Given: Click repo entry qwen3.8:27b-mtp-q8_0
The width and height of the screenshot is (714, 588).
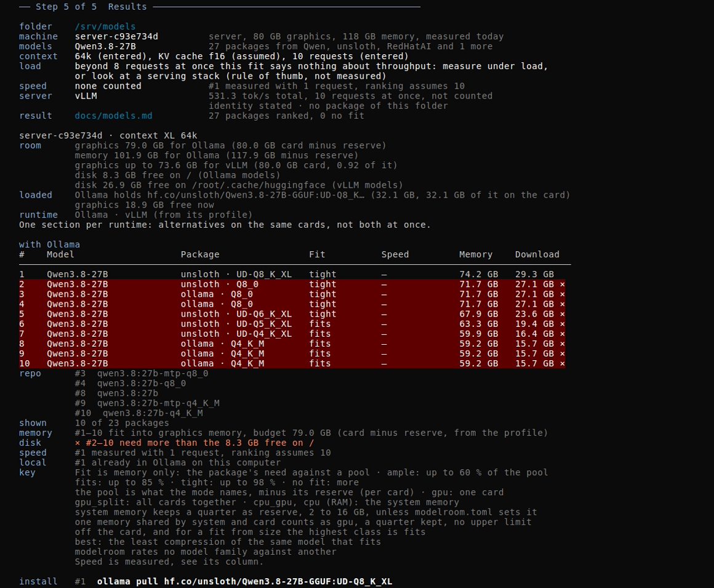Looking at the screenshot, I should pos(153,374).
